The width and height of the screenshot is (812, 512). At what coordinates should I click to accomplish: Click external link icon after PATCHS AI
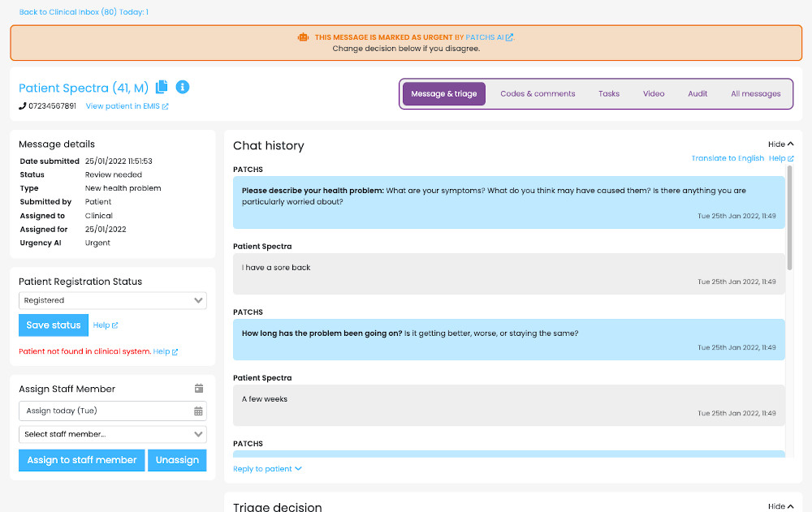(x=510, y=37)
